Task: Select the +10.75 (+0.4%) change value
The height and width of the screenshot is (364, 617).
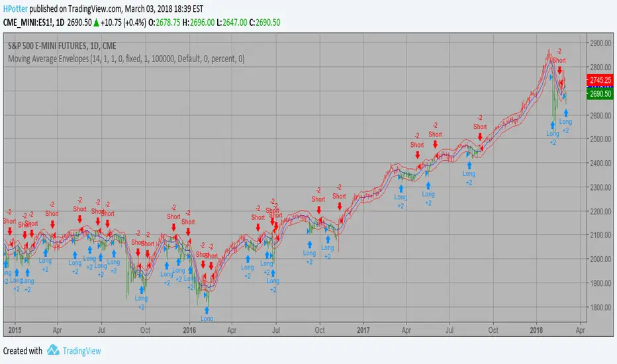Action: (x=123, y=23)
